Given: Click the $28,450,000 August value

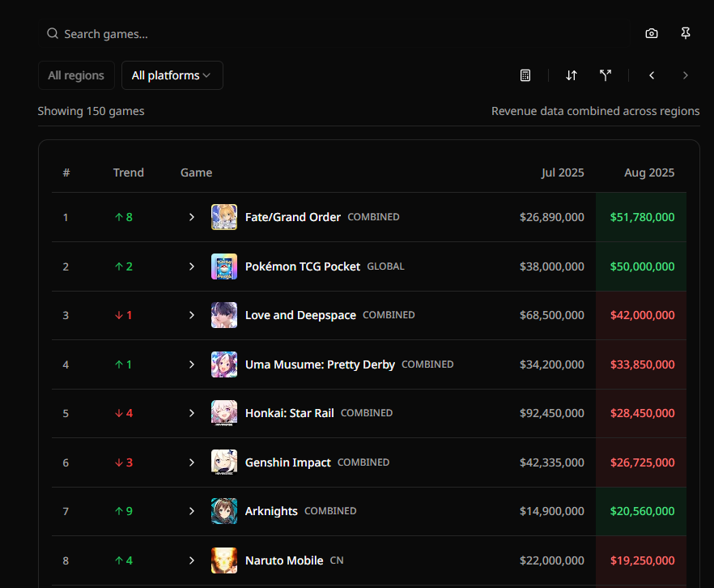Looking at the screenshot, I should [x=642, y=413].
